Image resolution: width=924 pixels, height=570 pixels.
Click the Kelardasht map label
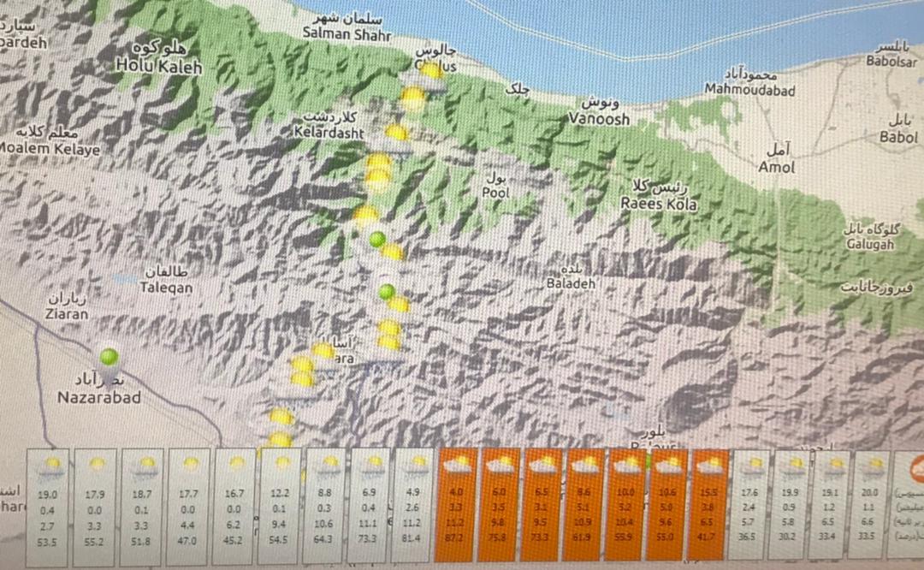[329, 133]
